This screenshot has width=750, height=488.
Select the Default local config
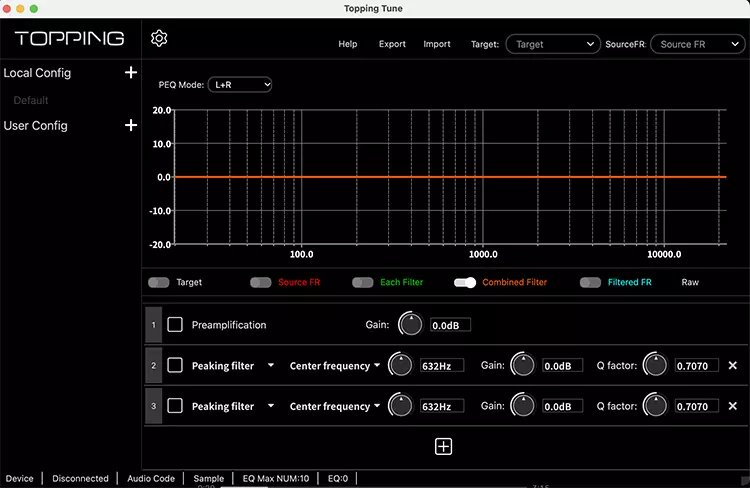click(x=31, y=100)
